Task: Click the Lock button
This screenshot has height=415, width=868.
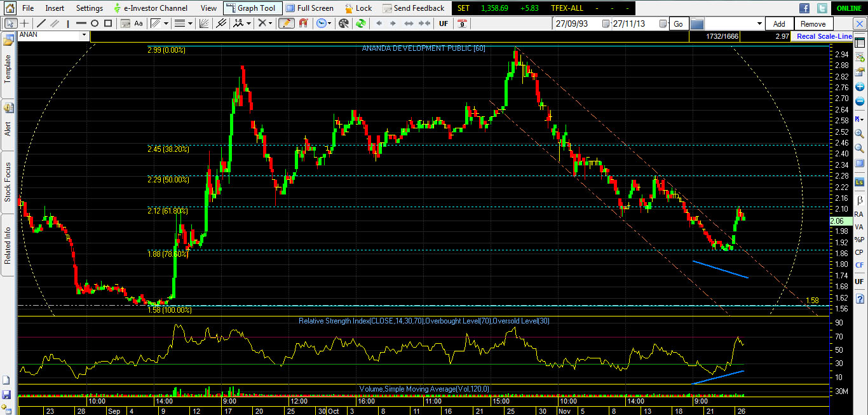Action: [x=358, y=8]
